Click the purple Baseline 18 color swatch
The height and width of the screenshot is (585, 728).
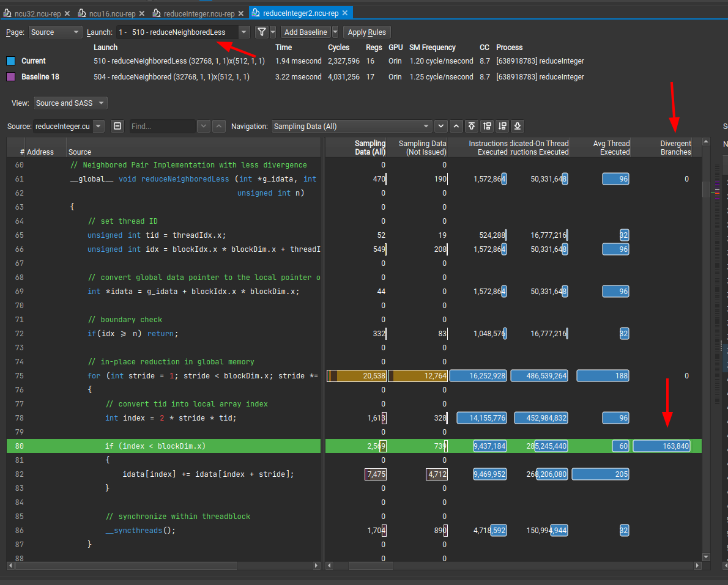[x=10, y=77]
